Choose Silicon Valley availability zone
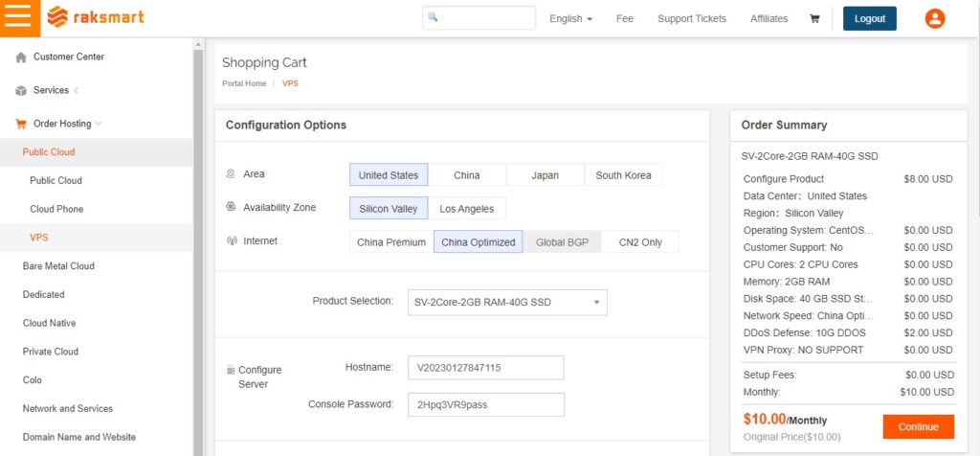Screen dimensions: 980x456 tap(389, 208)
